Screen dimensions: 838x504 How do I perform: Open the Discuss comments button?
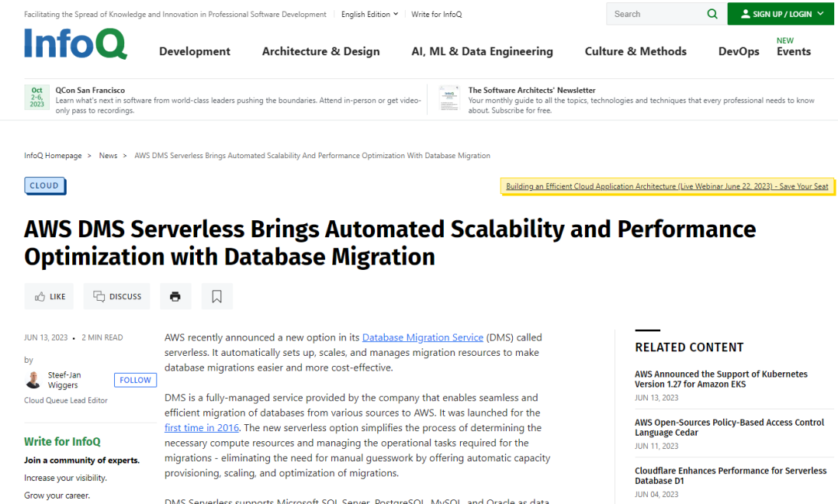click(x=116, y=296)
